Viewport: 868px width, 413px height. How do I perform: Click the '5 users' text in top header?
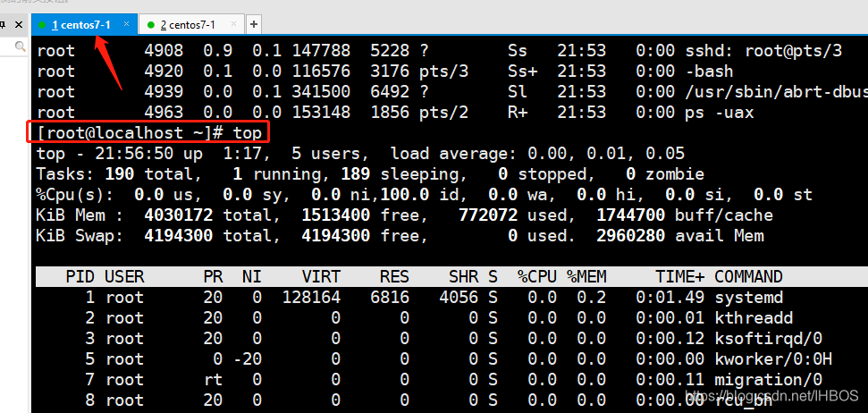326,154
